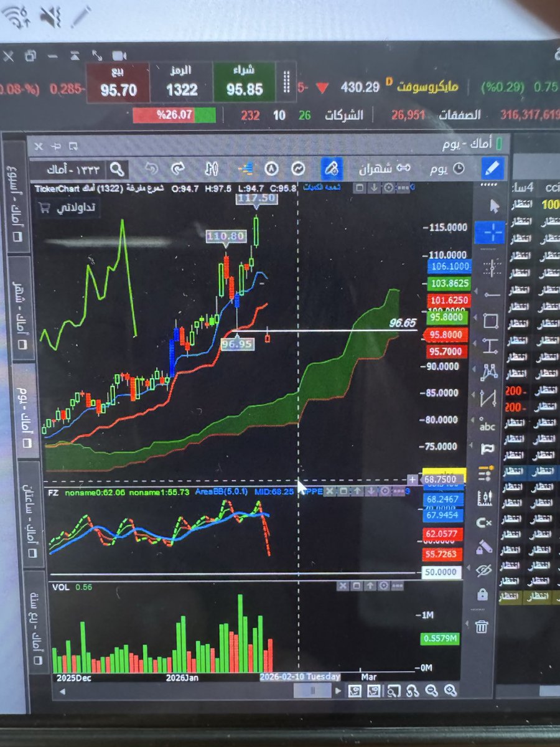This screenshot has height=747, width=560.
Task: Open FZ indicator panel gear settings
Action: click(x=386, y=491)
